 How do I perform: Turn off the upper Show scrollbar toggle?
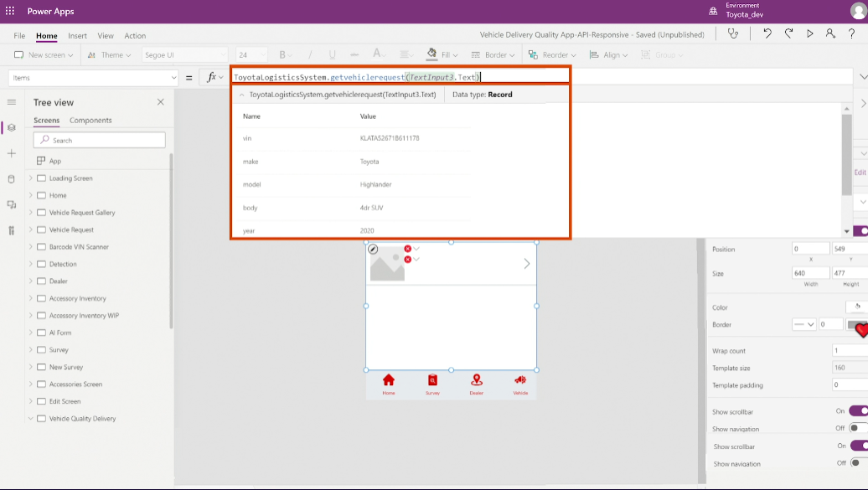coord(858,411)
